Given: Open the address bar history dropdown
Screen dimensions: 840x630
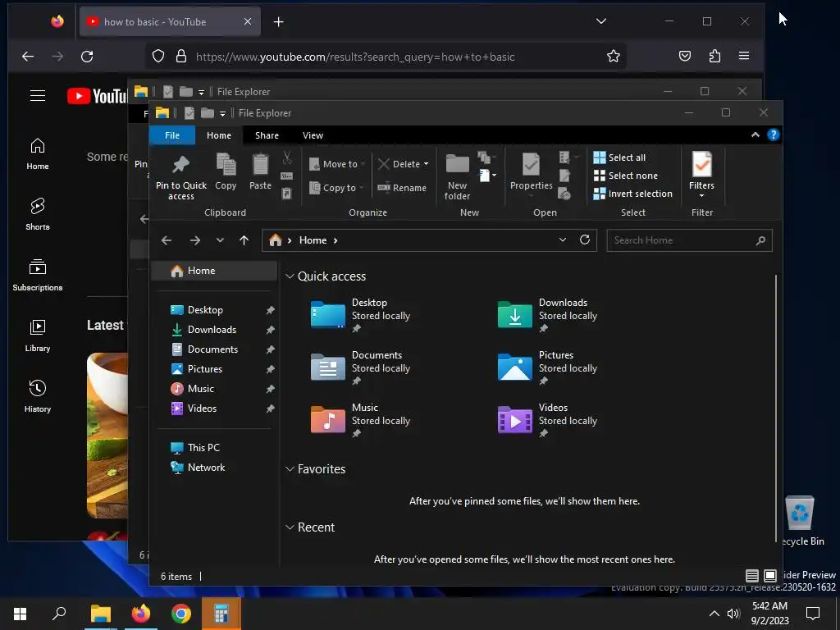Looking at the screenshot, I should coord(563,240).
